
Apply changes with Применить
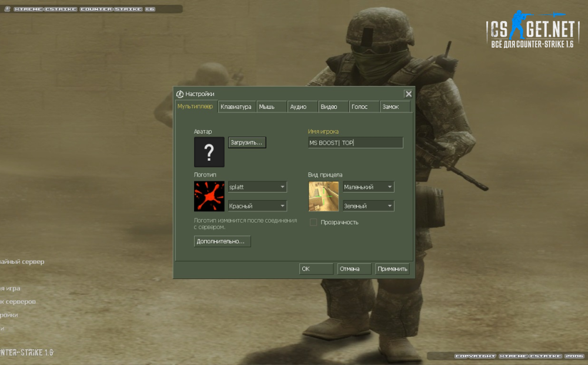coord(392,269)
